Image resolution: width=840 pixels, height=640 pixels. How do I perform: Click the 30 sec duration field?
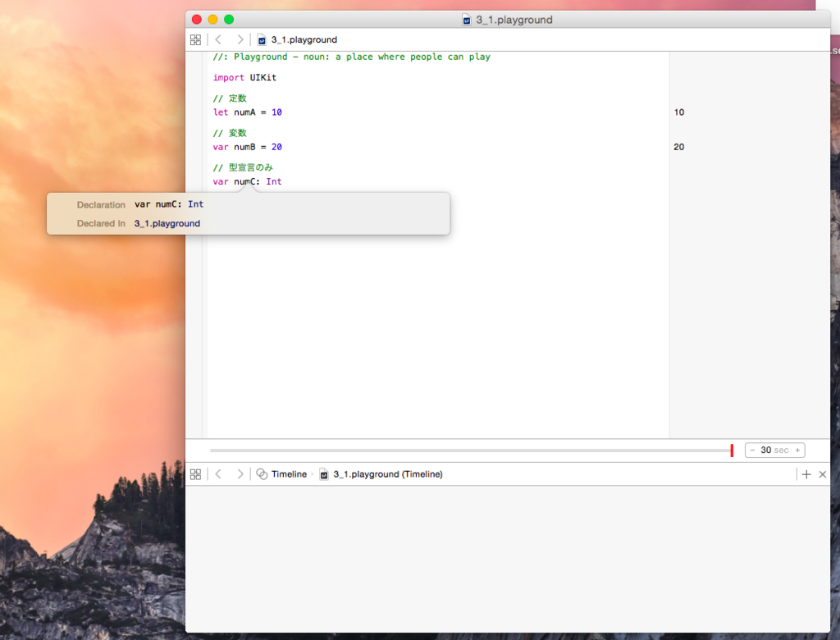point(774,450)
